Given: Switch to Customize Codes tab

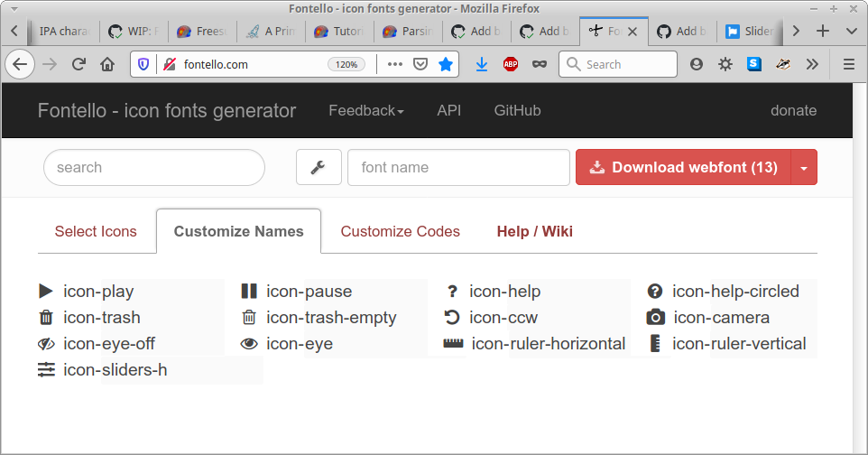Looking at the screenshot, I should 401,232.
